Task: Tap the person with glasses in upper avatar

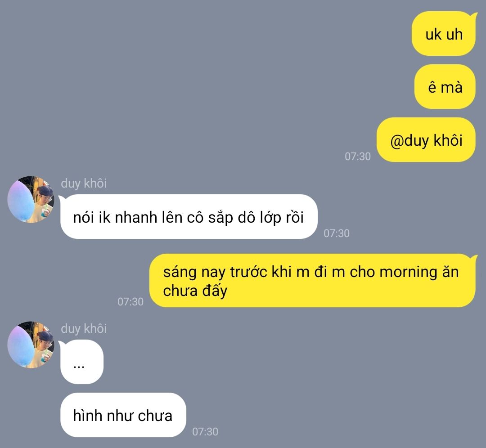Action: click(43, 202)
